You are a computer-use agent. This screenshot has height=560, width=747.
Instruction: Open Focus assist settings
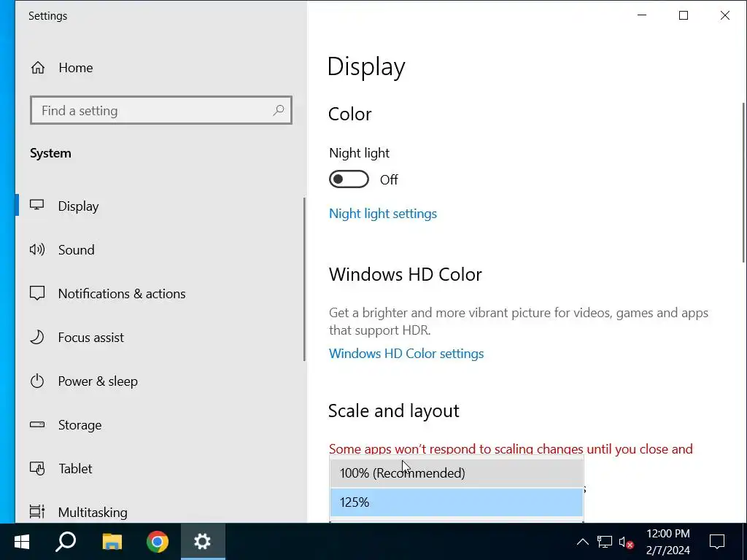pyautogui.click(x=91, y=337)
